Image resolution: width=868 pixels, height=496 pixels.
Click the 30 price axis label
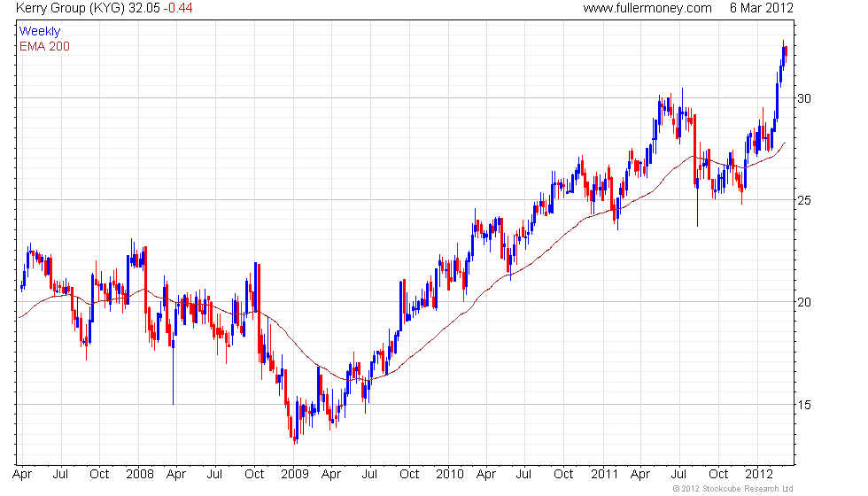click(x=804, y=98)
